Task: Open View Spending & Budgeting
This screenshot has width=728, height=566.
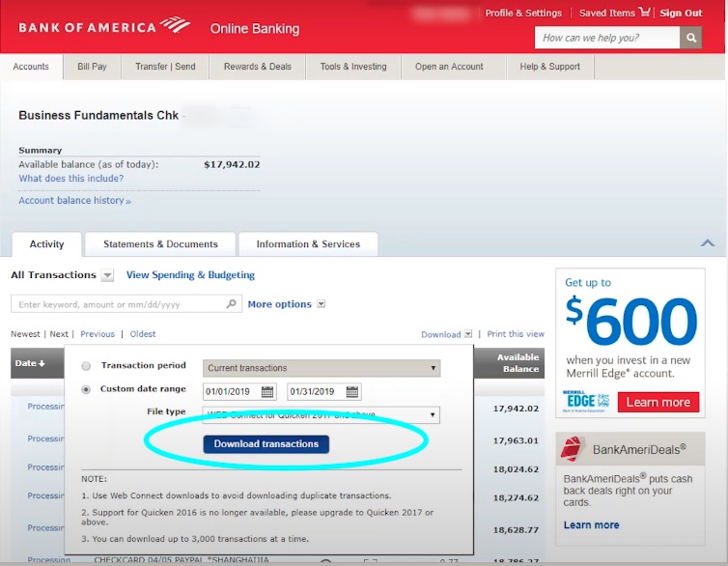Action: tap(190, 275)
